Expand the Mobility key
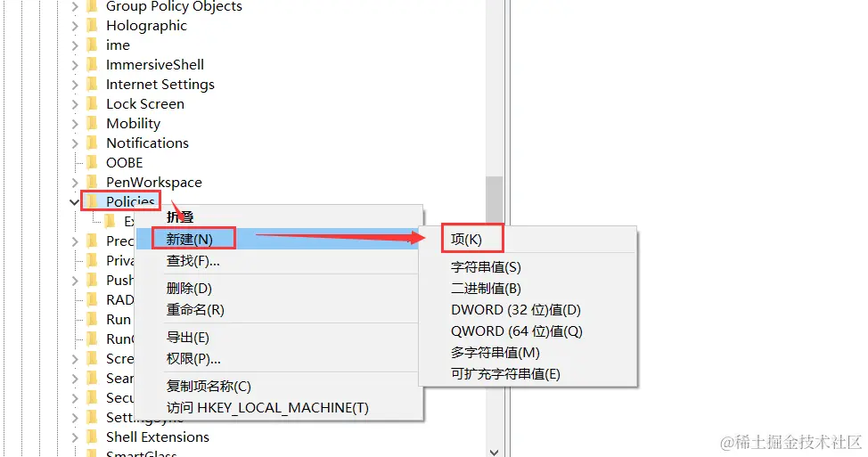 click(75, 124)
